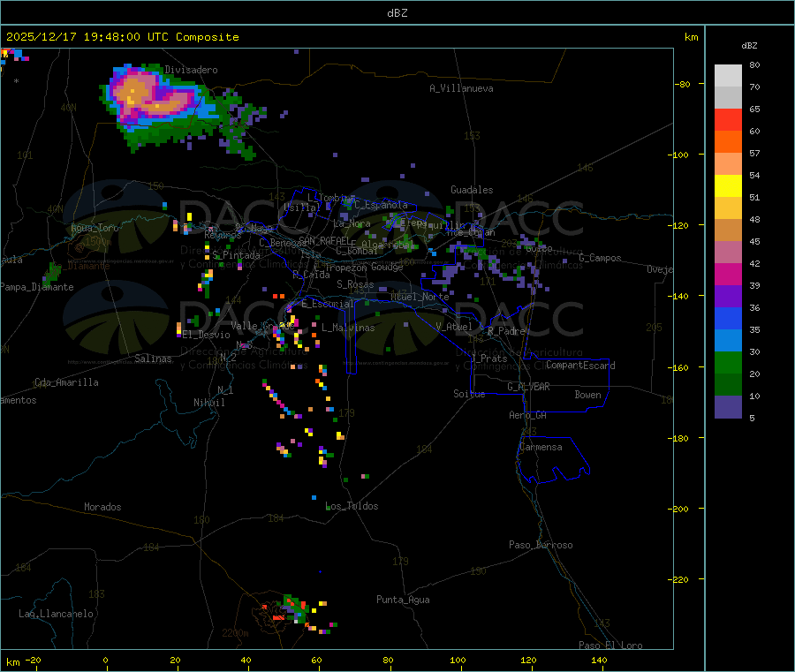The width and height of the screenshot is (795, 672).
Task: Click the 'G_Campos' location label
Action: tap(601, 258)
